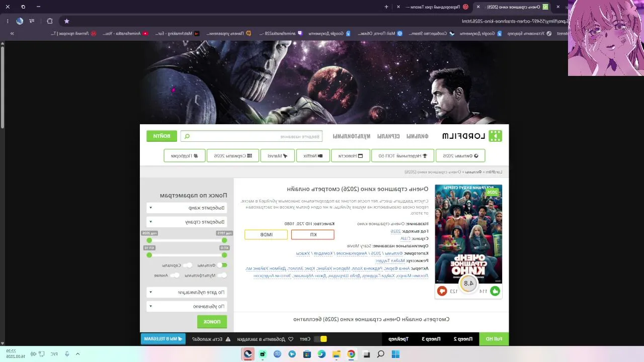
Task: Click the red thumbs-down dislike icon
Action: tap(442, 291)
